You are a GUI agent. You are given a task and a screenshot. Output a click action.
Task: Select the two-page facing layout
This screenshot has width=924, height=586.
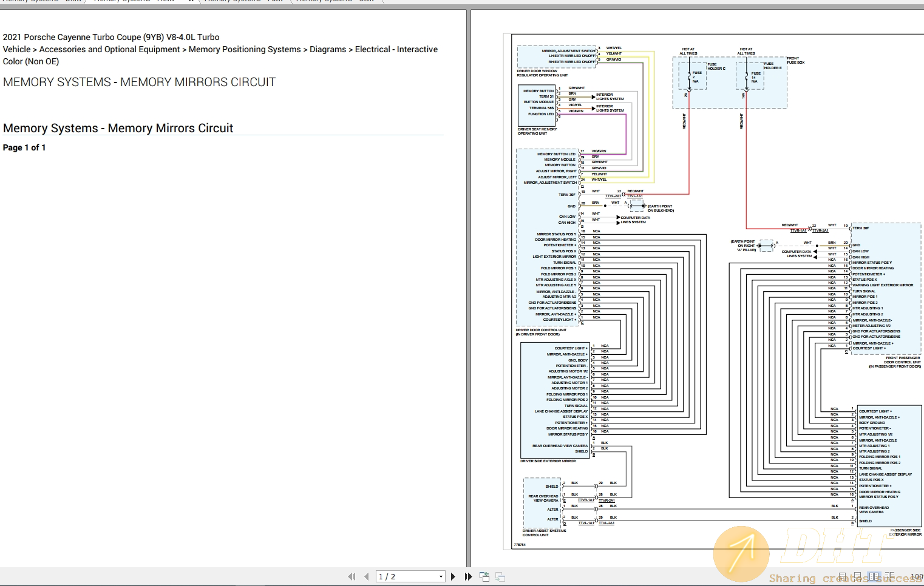point(874,577)
